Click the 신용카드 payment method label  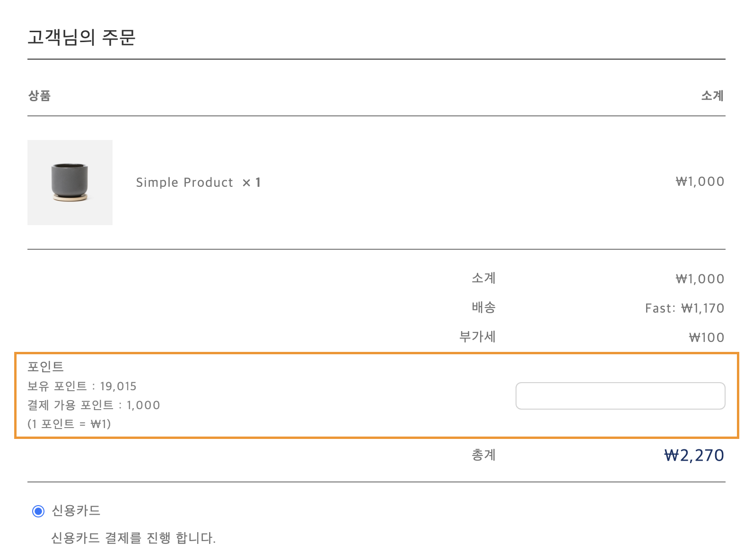[76, 511]
